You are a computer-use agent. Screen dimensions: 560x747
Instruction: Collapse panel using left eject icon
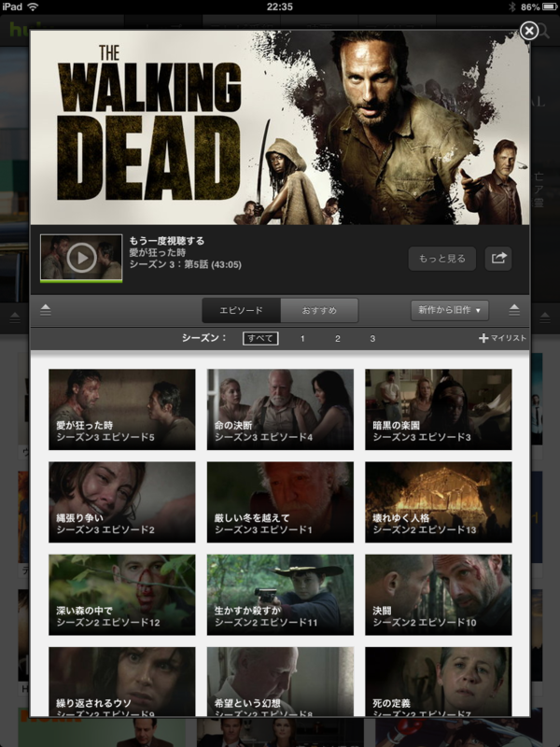point(45,310)
